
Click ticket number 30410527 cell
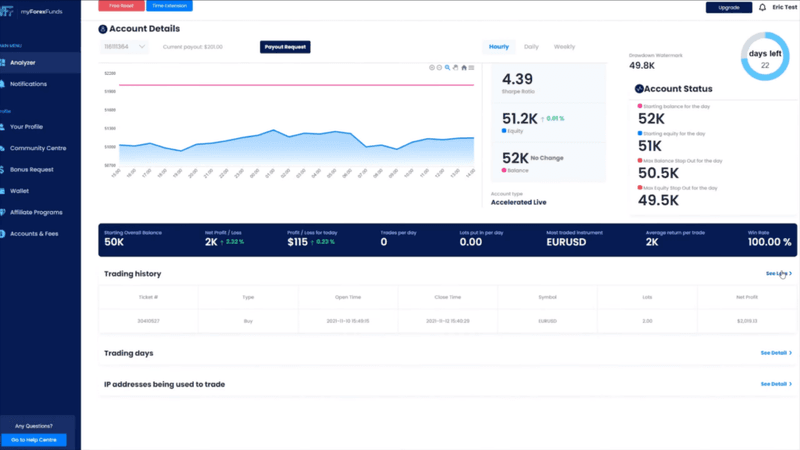(148, 321)
